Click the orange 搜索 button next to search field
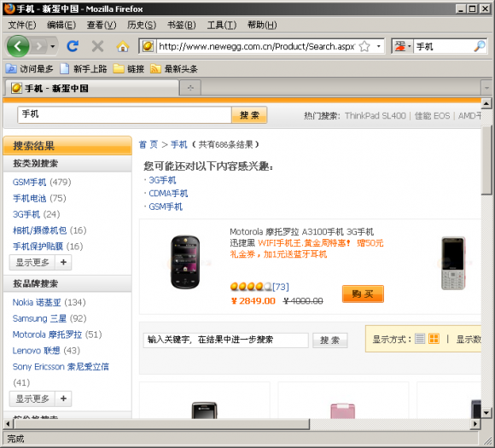This screenshot has height=448, width=495. pyautogui.click(x=249, y=115)
